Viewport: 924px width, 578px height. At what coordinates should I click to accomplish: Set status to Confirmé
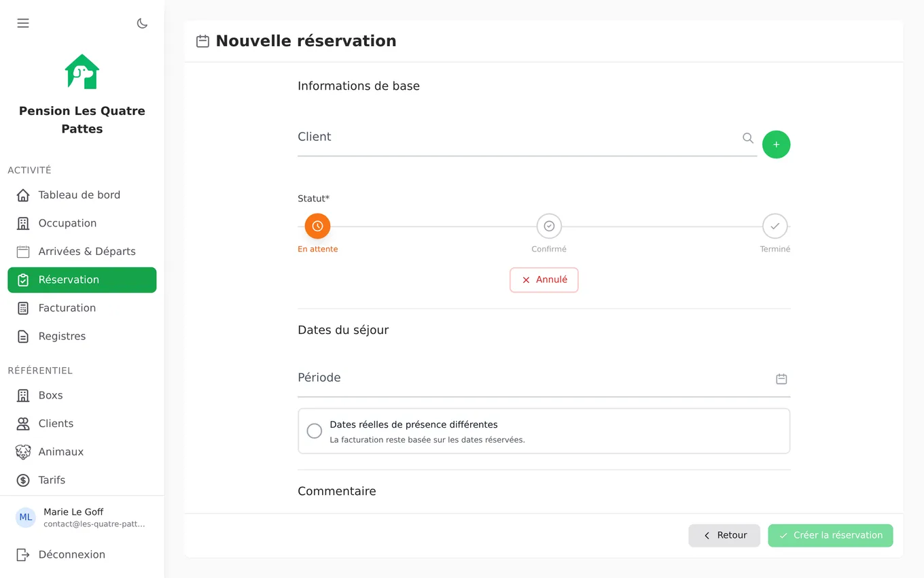pyautogui.click(x=549, y=226)
